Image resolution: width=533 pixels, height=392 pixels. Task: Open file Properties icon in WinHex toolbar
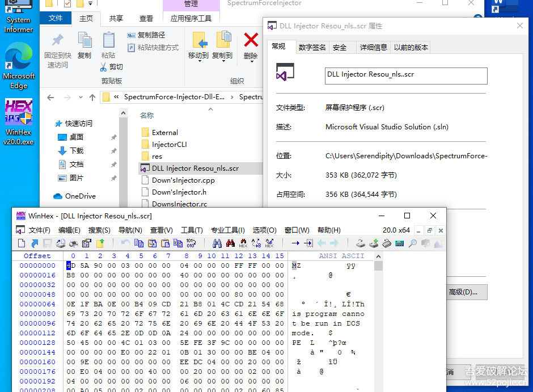point(87,243)
